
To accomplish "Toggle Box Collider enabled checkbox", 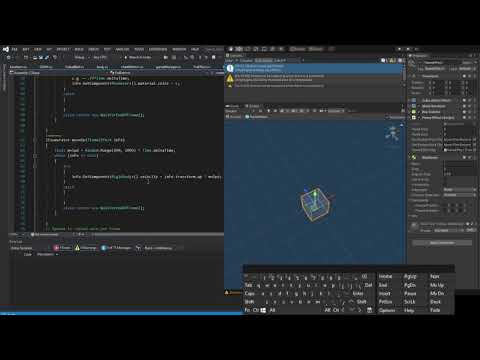I will (x=419, y=112).
